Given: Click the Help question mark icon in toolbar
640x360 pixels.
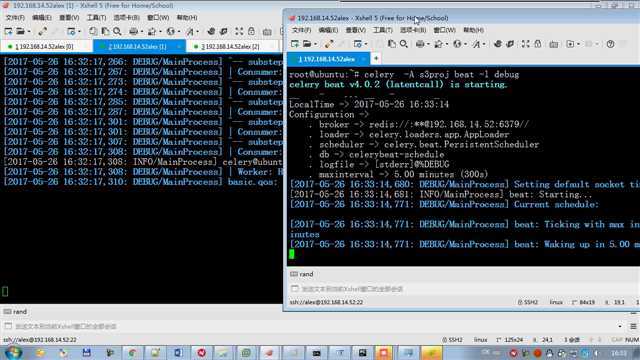Looking at the screenshot, I should tap(610, 44).
